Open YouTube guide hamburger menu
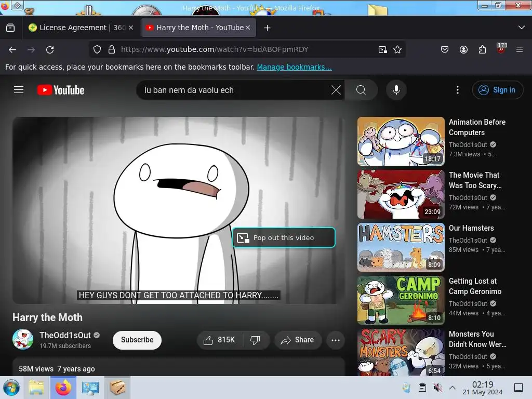The image size is (532, 399). click(19, 90)
